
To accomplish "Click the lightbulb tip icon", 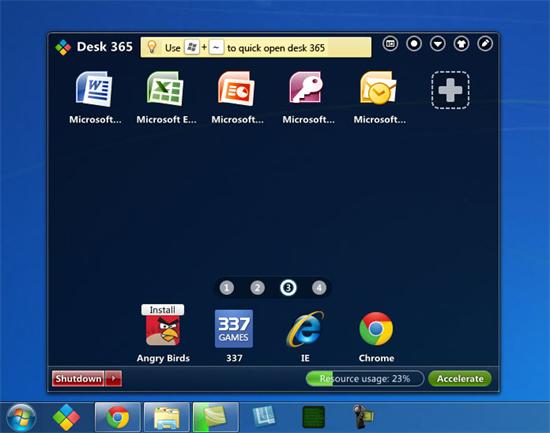I will pyautogui.click(x=152, y=47).
